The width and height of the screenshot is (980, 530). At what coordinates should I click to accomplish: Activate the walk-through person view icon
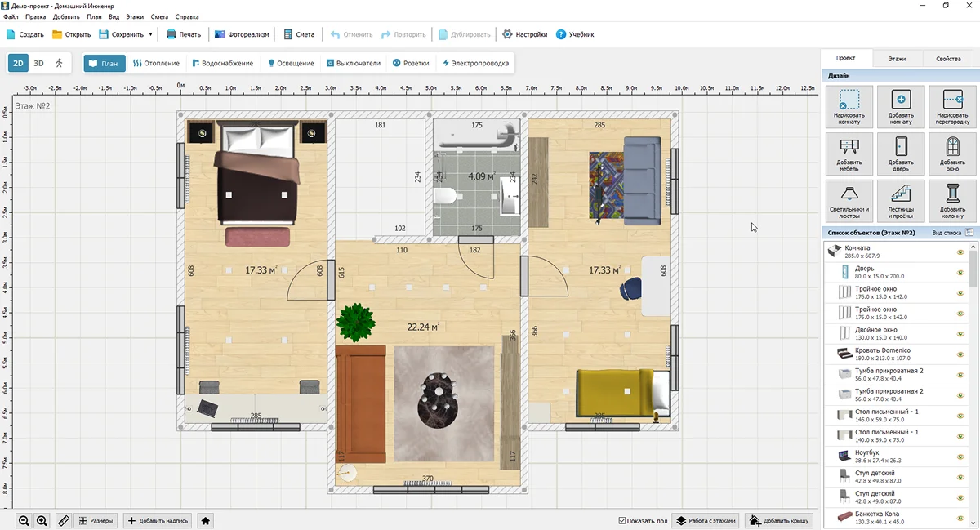(x=59, y=63)
